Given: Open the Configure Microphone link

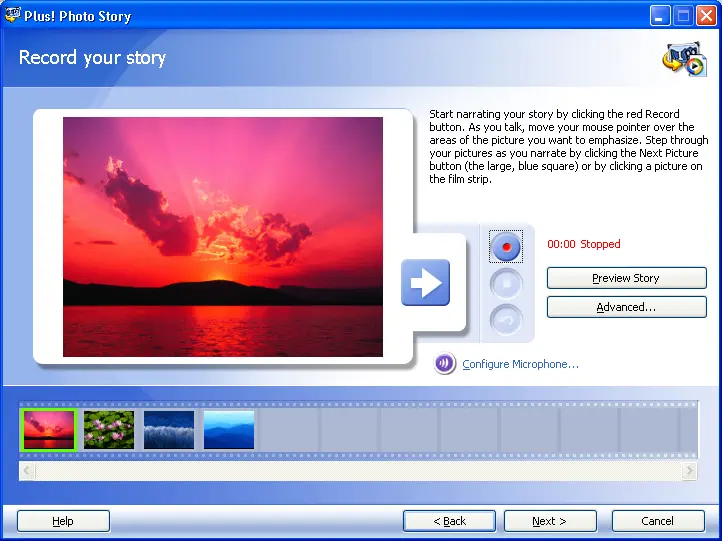Looking at the screenshot, I should click(520, 365).
